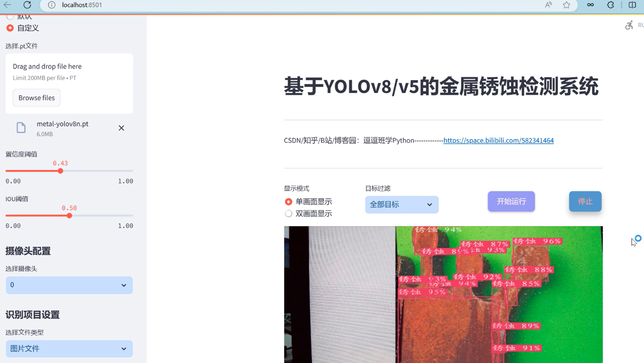
Task: Select the 自定义 radio option
Action: 10,28
